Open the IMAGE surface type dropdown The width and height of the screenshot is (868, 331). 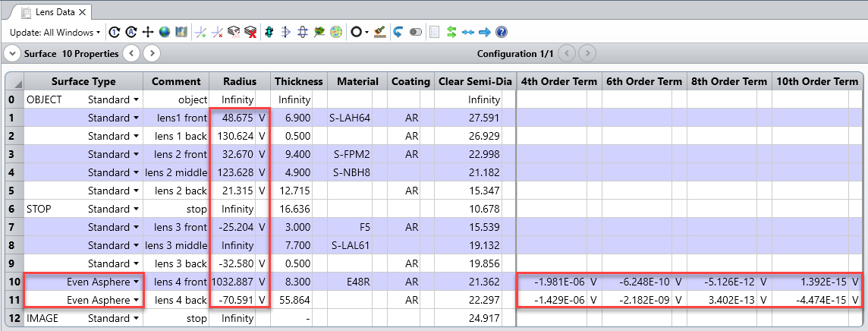(x=135, y=319)
